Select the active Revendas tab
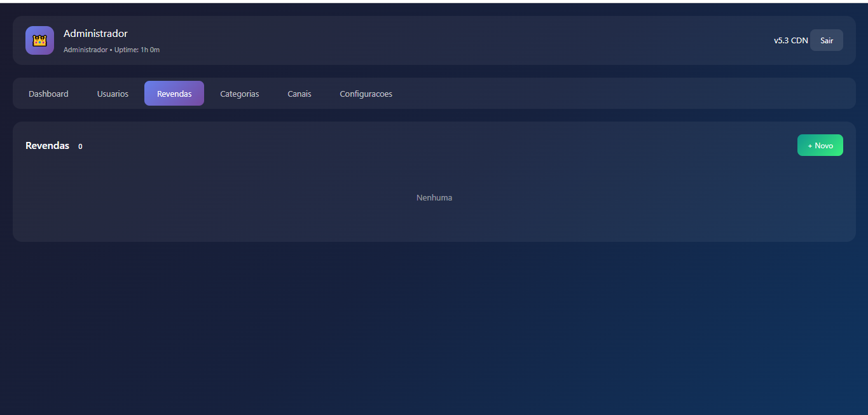868x415 pixels. 174,94
